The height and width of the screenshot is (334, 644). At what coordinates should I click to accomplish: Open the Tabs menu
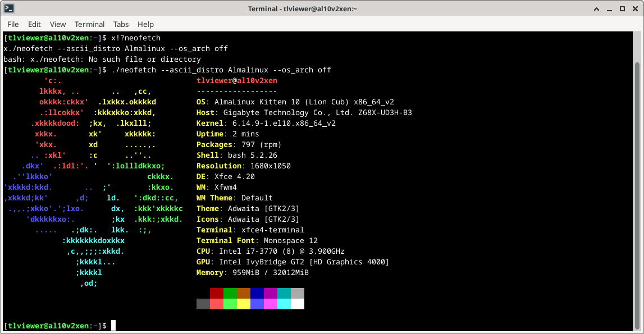tap(121, 24)
